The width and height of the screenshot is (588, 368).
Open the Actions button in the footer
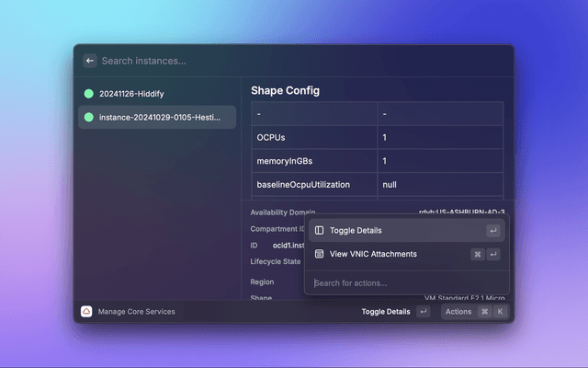(458, 312)
